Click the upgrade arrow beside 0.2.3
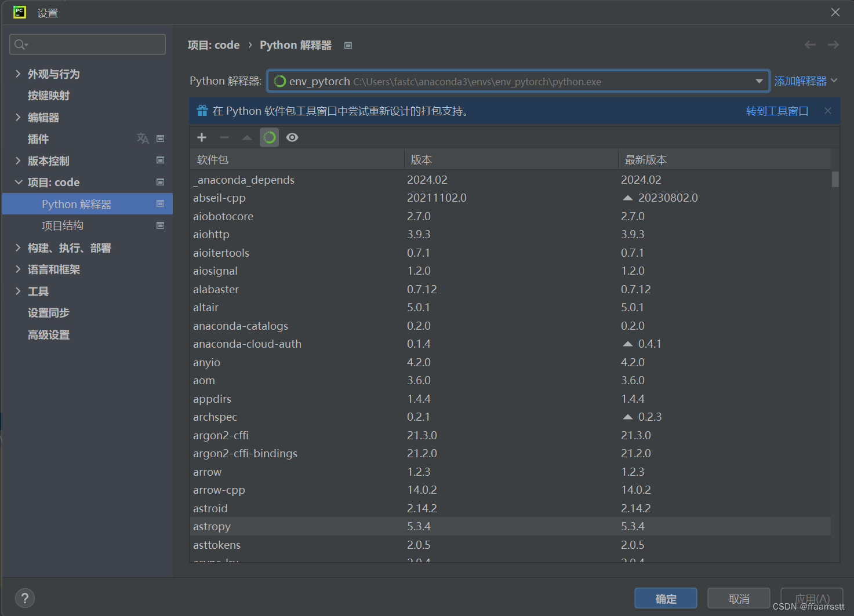 627,417
